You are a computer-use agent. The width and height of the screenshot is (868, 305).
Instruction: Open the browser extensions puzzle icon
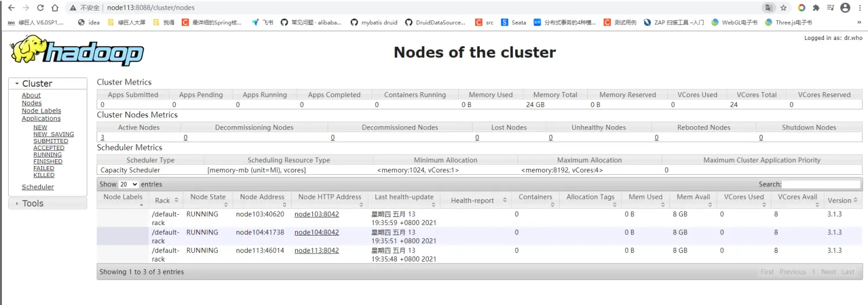point(816,8)
